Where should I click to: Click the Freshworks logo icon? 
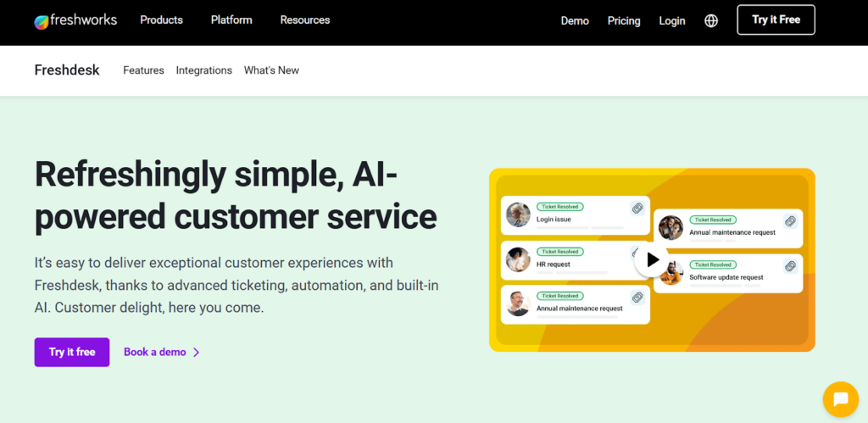pyautogui.click(x=42, y=20)
